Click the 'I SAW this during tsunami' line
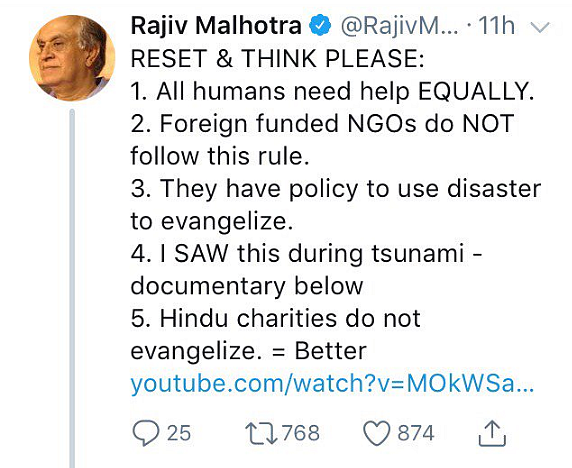 click(306, 254)
